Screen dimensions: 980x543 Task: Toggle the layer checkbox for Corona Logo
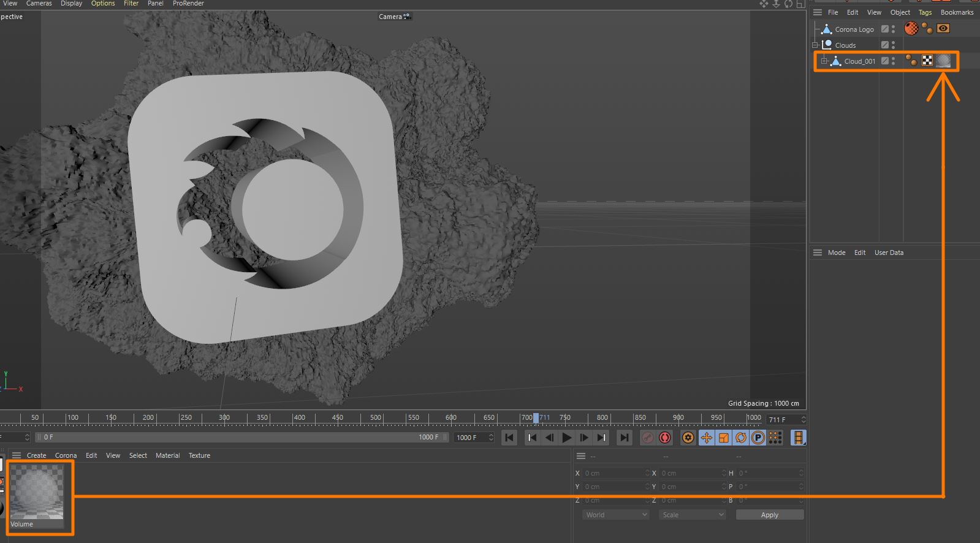[885, 29]
